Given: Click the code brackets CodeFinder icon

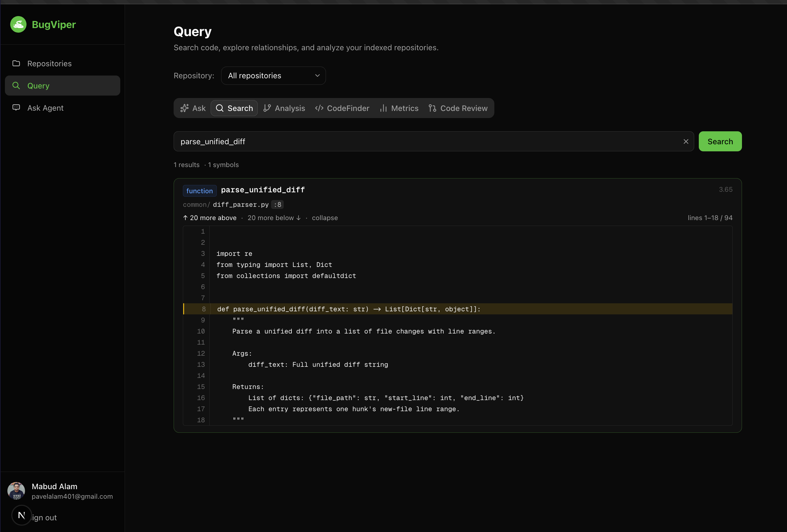Looking at the screenshot, I should click(319, 108).
